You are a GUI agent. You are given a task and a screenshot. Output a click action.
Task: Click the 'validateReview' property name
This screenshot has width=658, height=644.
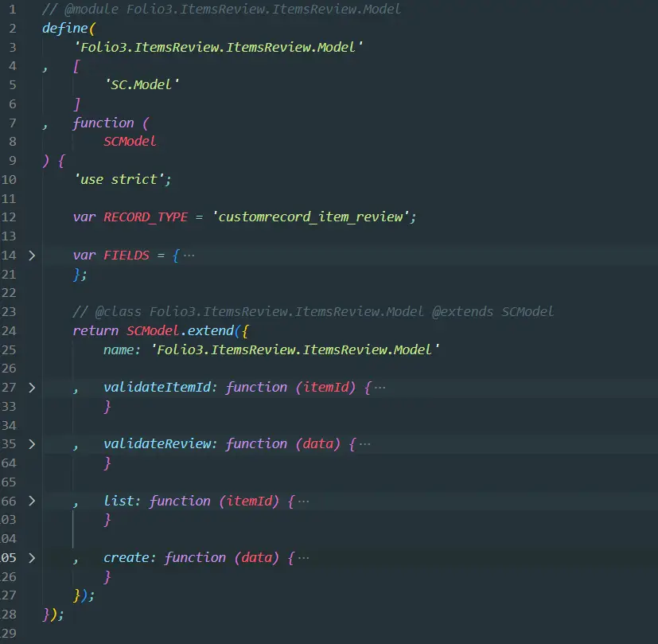tap(158, 443)
